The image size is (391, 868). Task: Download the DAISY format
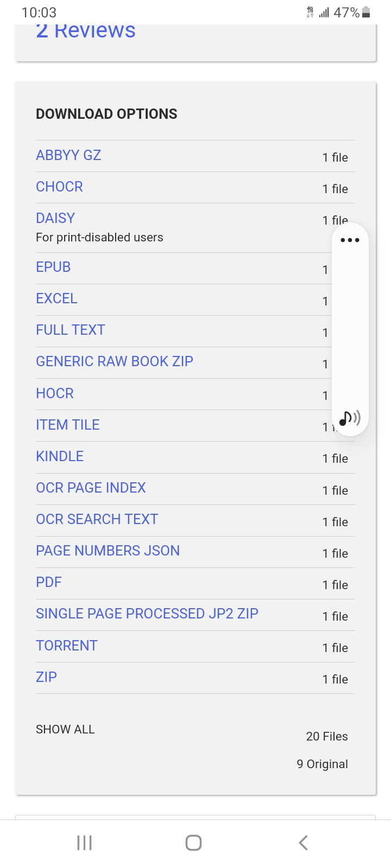(x=55, y=218)
